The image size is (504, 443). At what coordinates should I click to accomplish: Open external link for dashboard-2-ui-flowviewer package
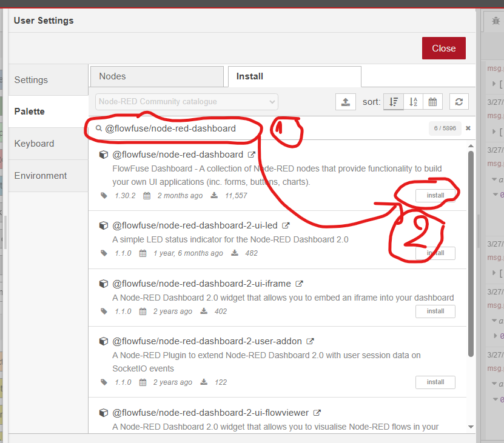coord(317,413)
